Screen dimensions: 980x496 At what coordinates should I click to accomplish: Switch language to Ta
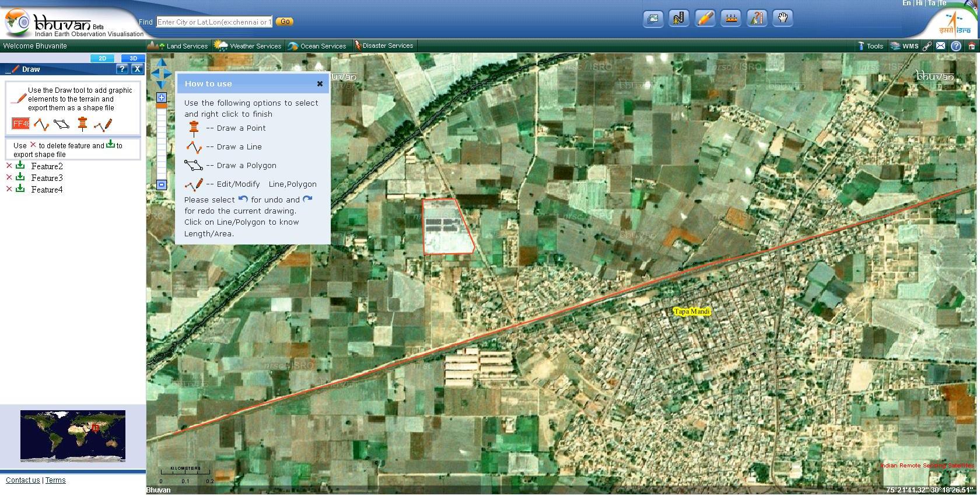(932, 3)
